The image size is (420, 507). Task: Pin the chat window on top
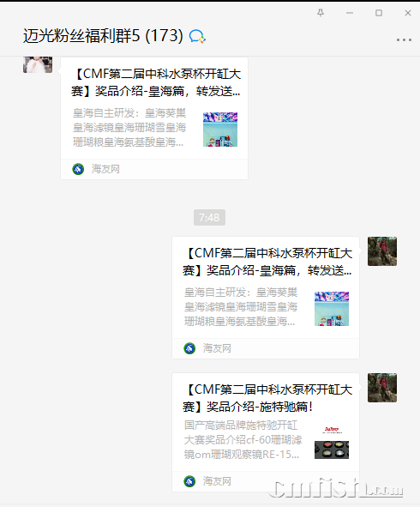click(x=321, y=13)
